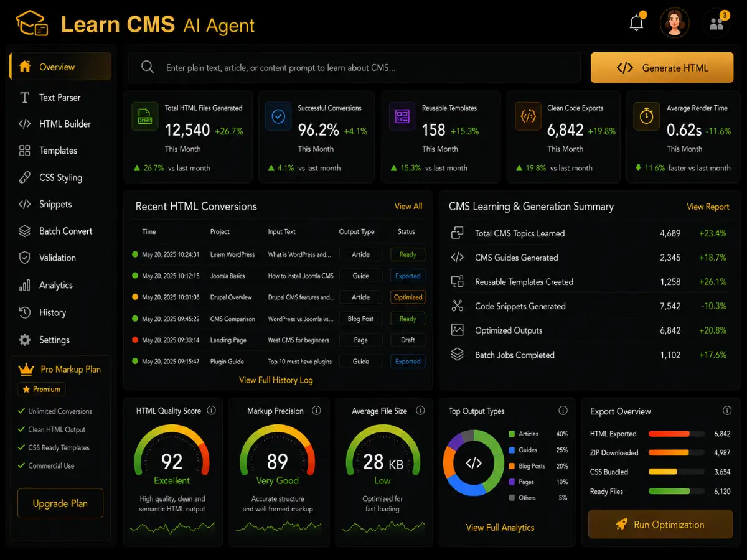This screenshot has height=560, width=747.
Task: Open info icon on Top Output Types
Action: pos(563,411)
